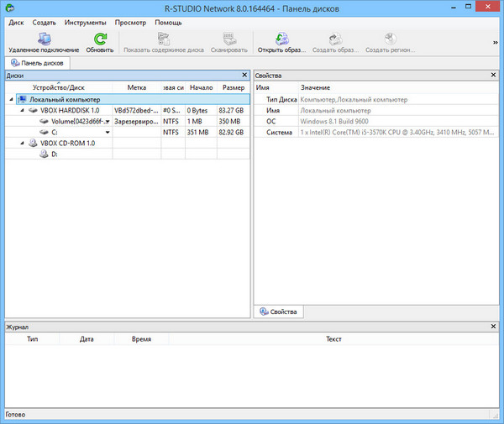
Task: Click the Открыть образ toolbar icon
Action: tap(281, 39)
